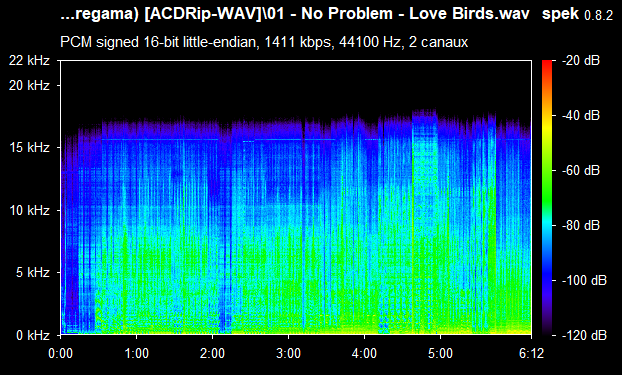Screen dimensions: 622x375
Task: Click the 3:00 time axis marker
Action: pos(288,353)
